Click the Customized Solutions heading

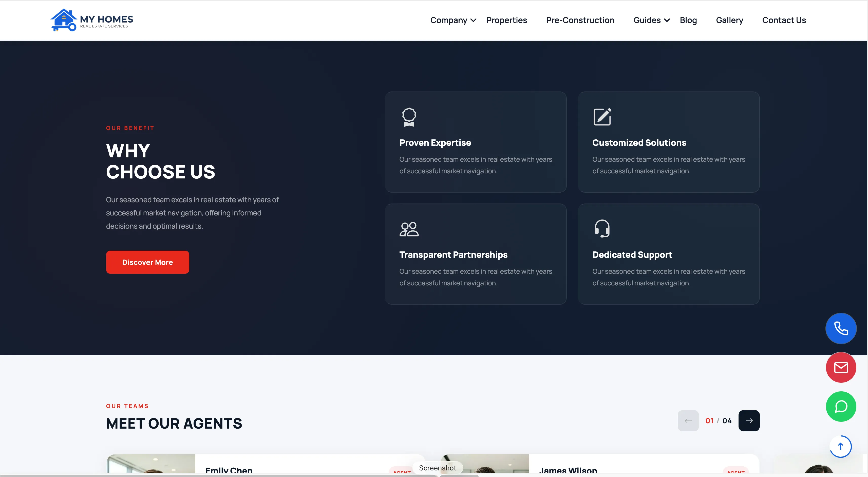coord(639,143)
